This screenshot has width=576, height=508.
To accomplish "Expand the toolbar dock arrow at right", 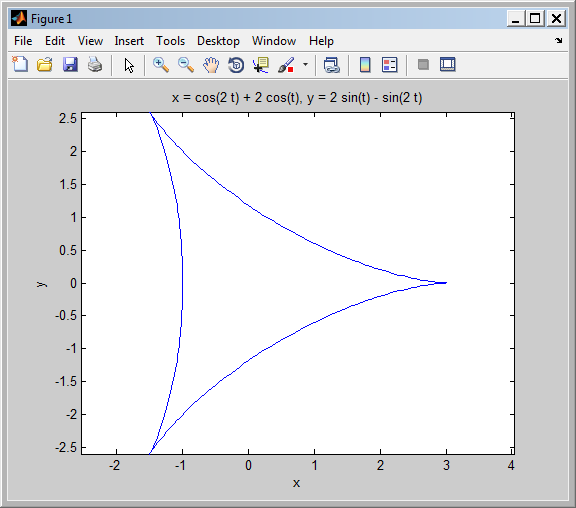I will point(559,40).
